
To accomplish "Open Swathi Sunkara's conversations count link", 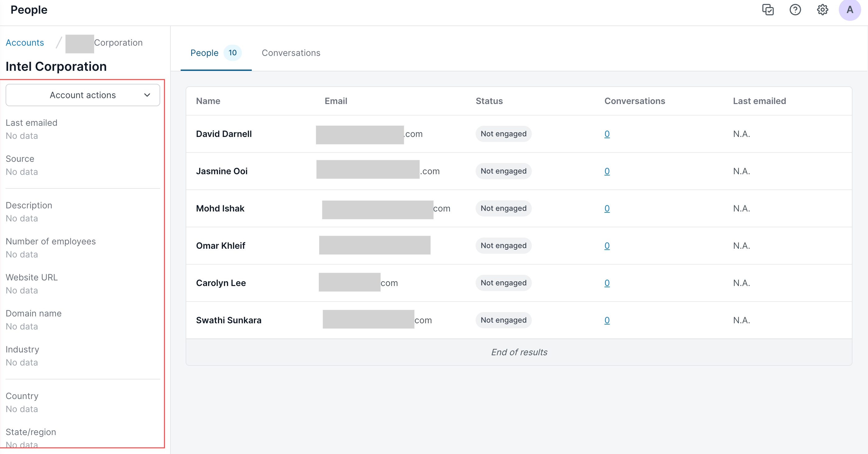I will (x=607, y=320).
